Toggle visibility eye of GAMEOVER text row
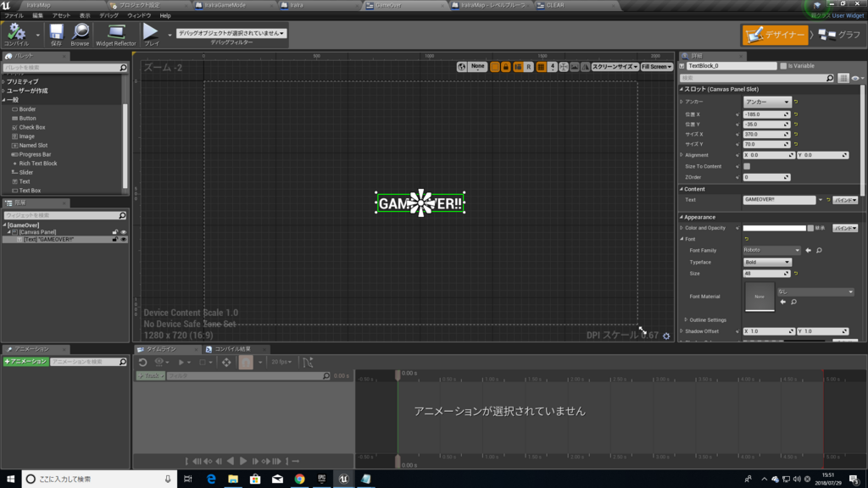This screenshot has height=488, width=868. (x=124, y=240)
